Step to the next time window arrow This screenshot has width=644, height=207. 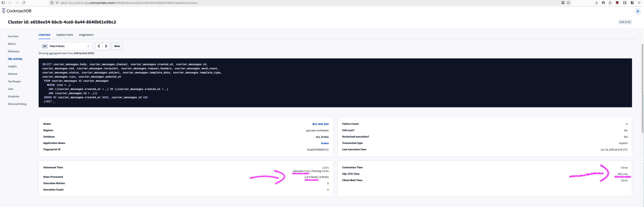(106, 46)
